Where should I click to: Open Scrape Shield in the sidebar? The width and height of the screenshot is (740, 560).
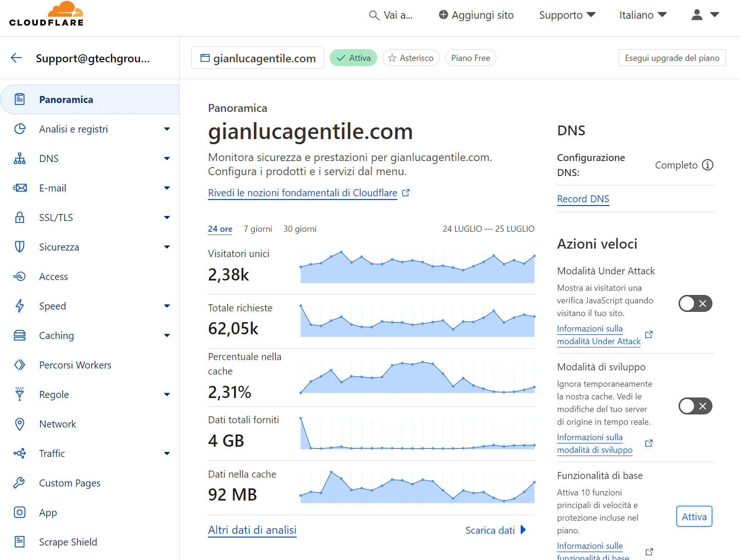pos(90,542)
